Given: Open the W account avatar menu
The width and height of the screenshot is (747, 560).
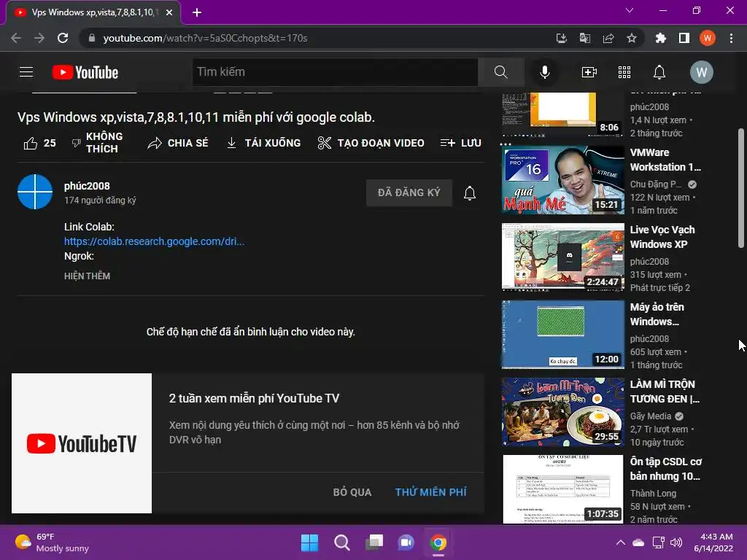Looking at the screenshot, I should [x=701, y=72].
